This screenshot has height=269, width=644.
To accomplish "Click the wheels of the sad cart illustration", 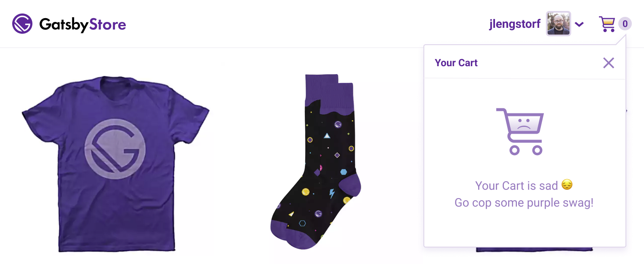I will point(526,150).
